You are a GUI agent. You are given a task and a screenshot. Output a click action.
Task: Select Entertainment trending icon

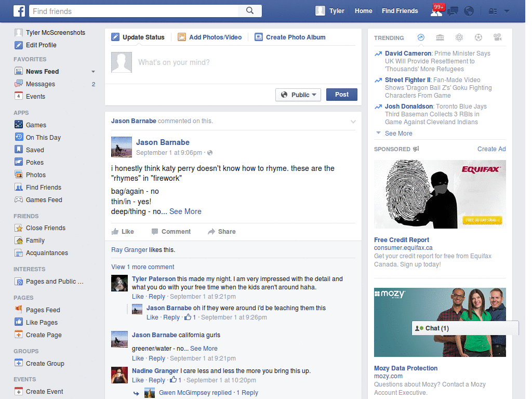497,37
